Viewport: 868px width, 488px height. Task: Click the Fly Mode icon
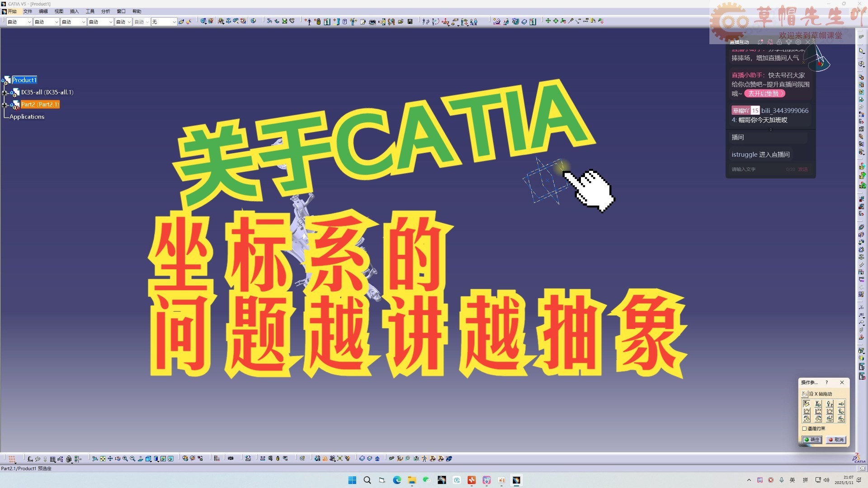[x=95, y=459]
